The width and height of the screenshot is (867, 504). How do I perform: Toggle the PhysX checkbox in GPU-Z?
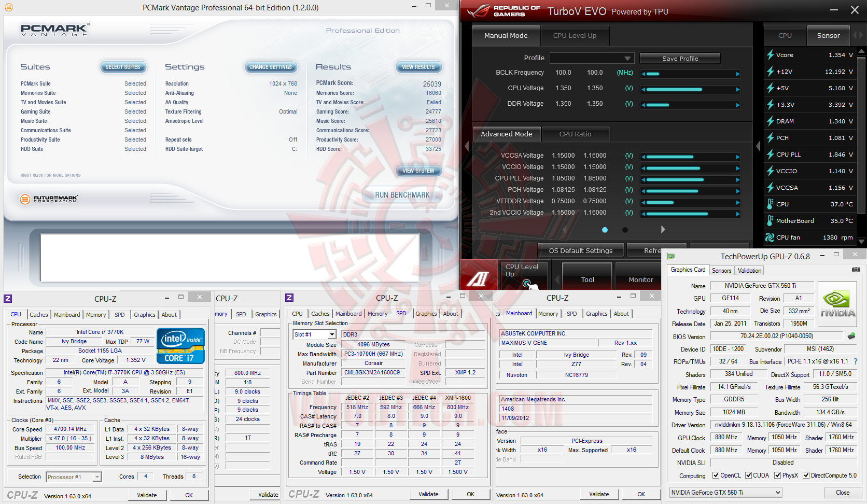[777, 475]
